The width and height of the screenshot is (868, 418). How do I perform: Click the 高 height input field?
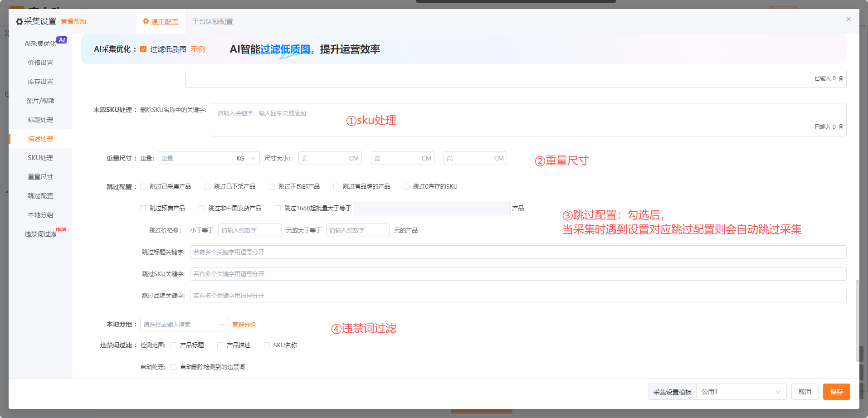pos(475,158)
